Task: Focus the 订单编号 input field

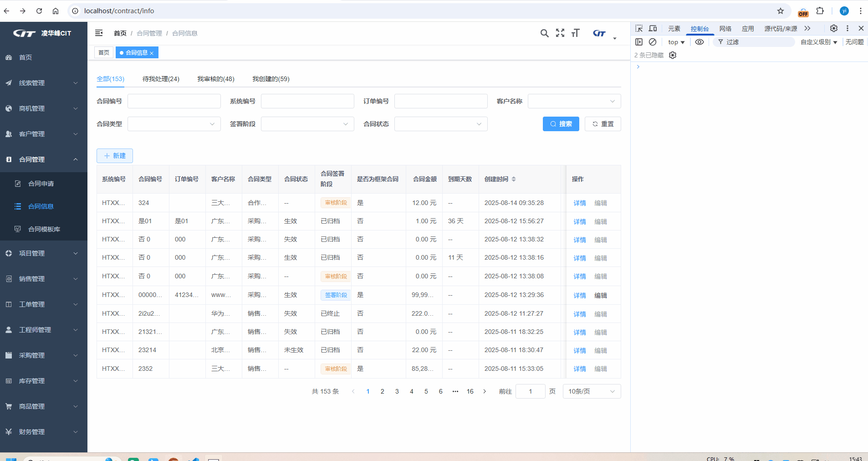Action: (441, 101)
